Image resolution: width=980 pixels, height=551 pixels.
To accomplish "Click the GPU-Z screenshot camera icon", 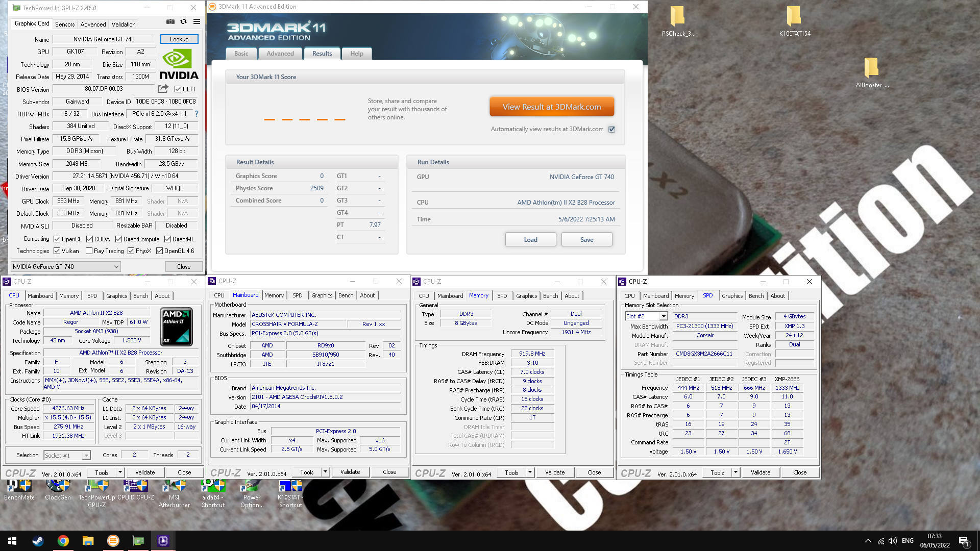I will click(170, 22).
